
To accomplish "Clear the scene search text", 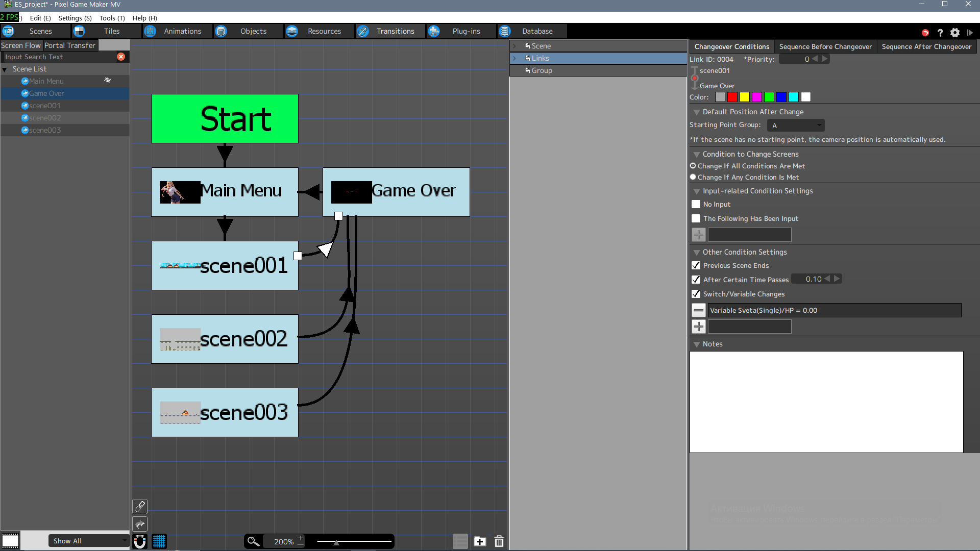I will pyautogui.click(x=121, y=57).
